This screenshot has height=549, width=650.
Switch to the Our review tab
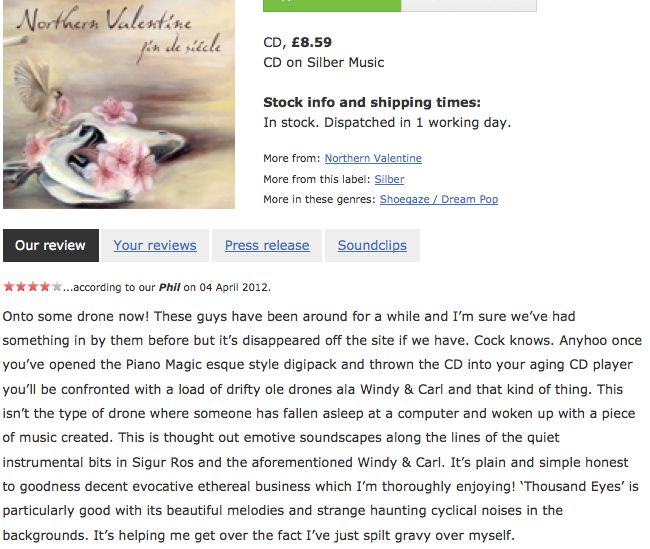50,246
